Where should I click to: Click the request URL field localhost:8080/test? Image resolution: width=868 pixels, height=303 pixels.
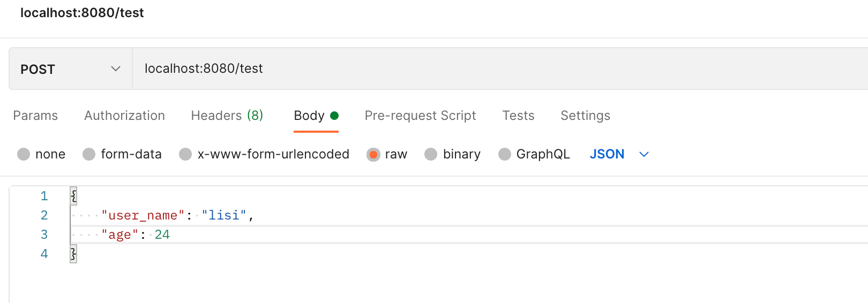coord(500,69)
